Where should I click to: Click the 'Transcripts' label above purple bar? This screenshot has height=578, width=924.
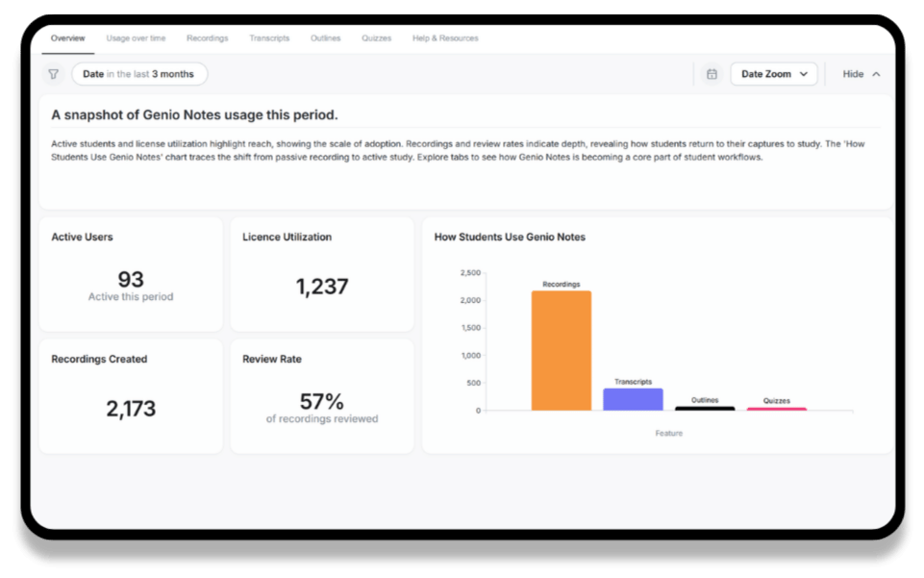pyautogui.click(x=633, y=382)
